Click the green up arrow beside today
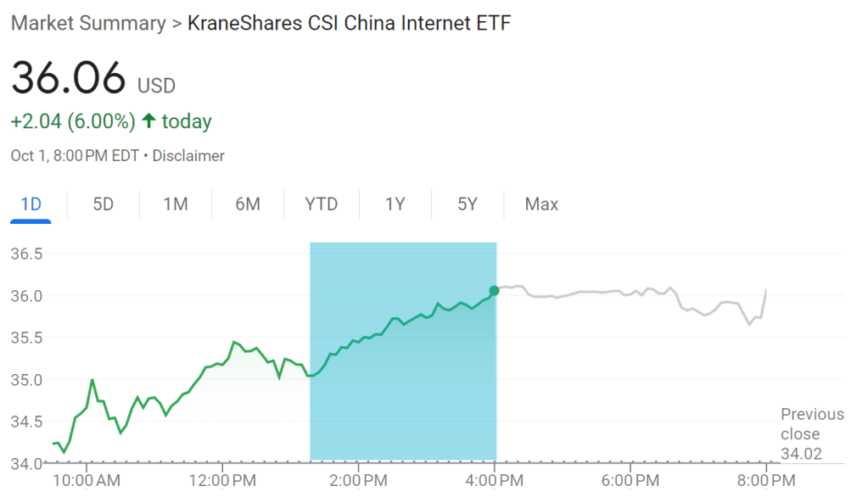The image size is (868, 503). tap(148, 122)
